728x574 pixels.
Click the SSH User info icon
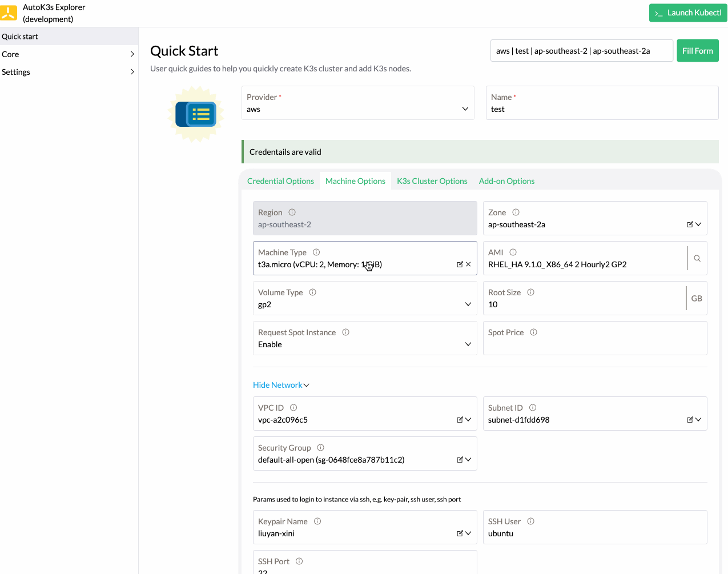pyautogui.click(x=530, y=521)
